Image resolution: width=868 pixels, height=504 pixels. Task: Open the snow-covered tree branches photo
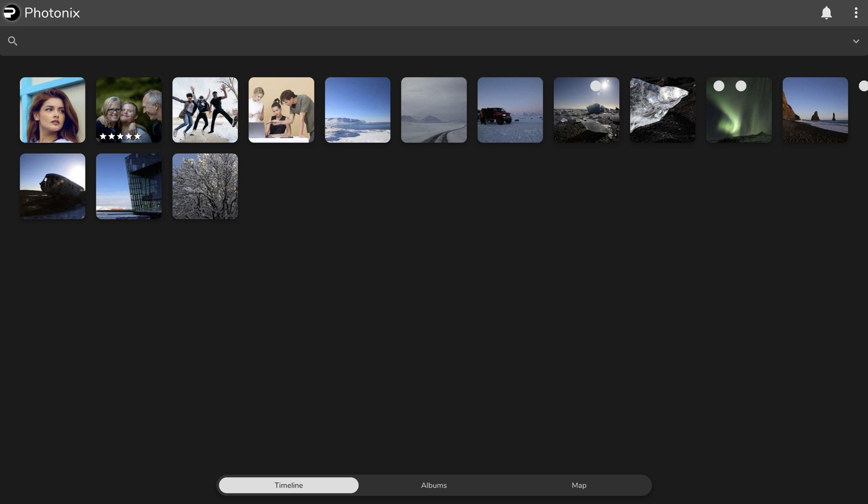point(205,186)
